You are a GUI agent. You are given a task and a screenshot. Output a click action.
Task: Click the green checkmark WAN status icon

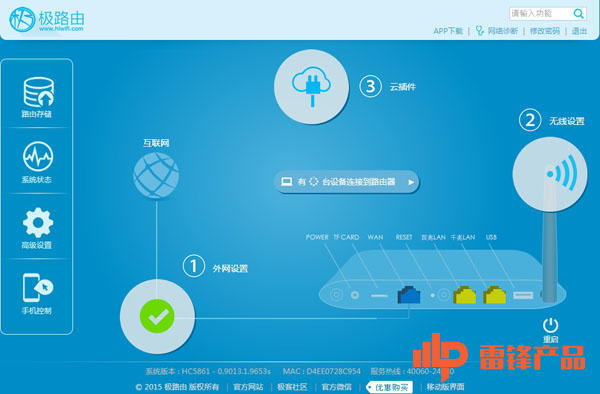(x=157, y=316)
